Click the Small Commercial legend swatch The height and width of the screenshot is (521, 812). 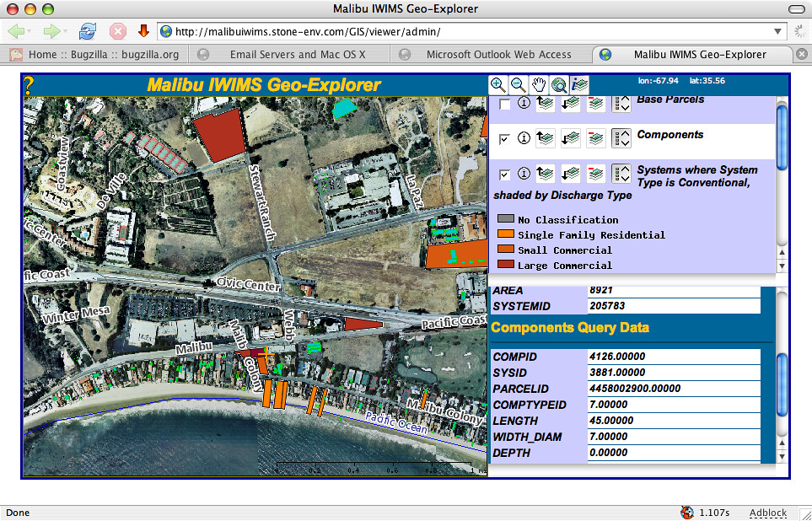point(506,249)
